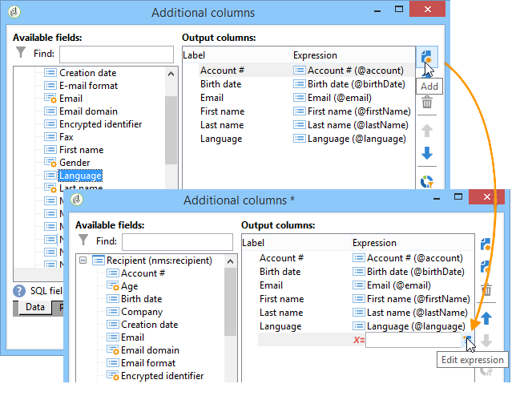Image resolution: width=532 pixels, height=396 pixels.
Task: Select Language in back available fields list
Action: tap(80, 176)
